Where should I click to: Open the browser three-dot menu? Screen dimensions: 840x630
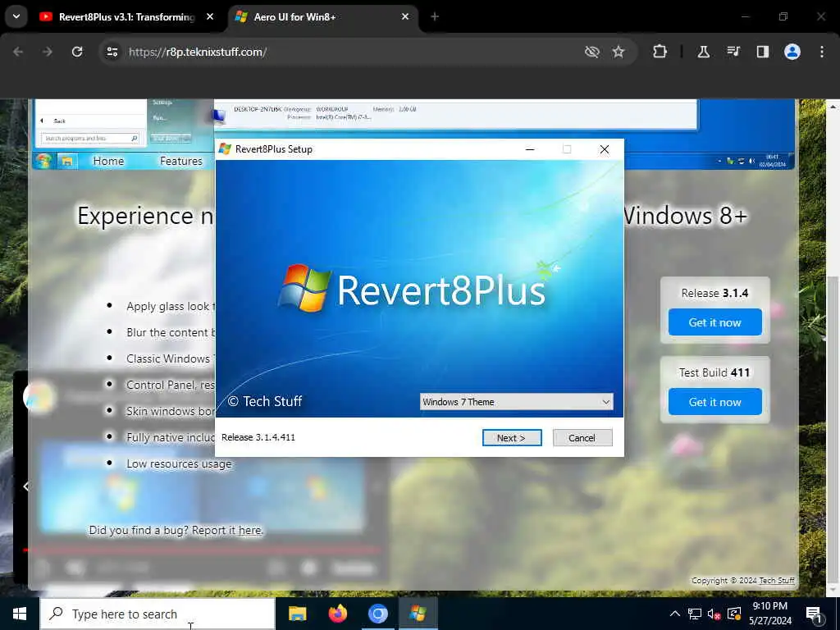click(822, 52)
